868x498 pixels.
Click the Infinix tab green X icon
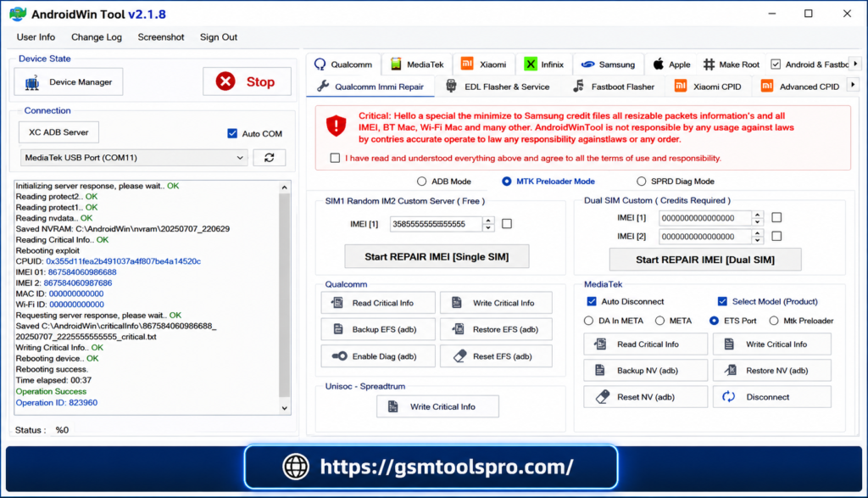(531, 64)
